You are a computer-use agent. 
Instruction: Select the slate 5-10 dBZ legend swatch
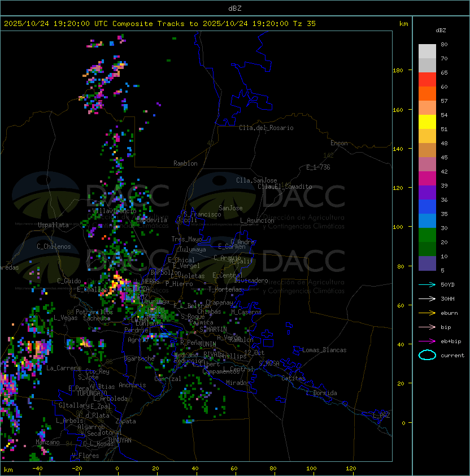(x=427, y=263)
